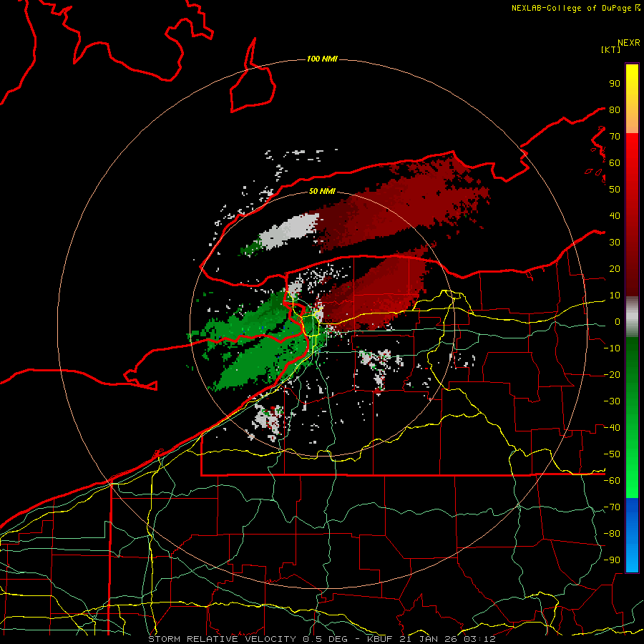Click the NEXR label at the top right
644x644 pixels.
coord(629,43)
